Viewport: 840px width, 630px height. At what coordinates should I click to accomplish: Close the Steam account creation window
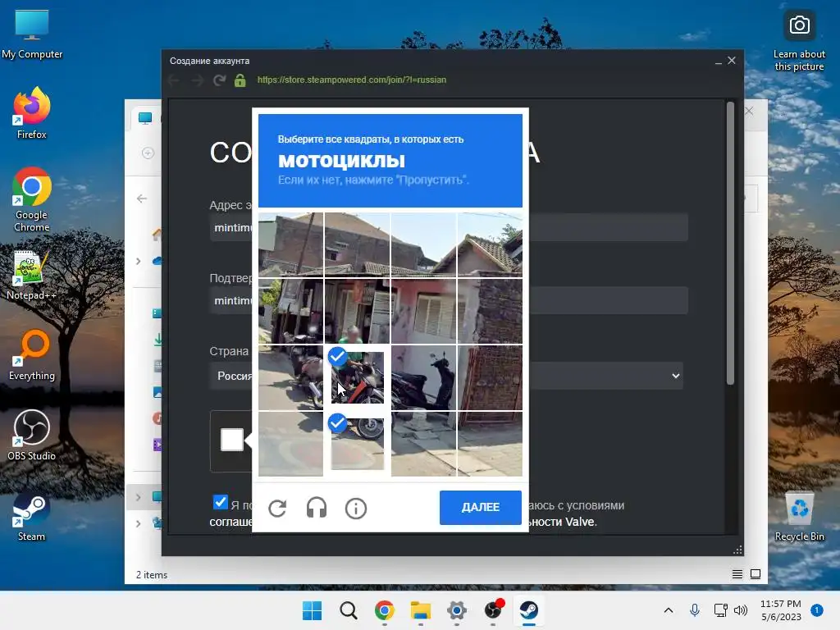coord(732,61)
